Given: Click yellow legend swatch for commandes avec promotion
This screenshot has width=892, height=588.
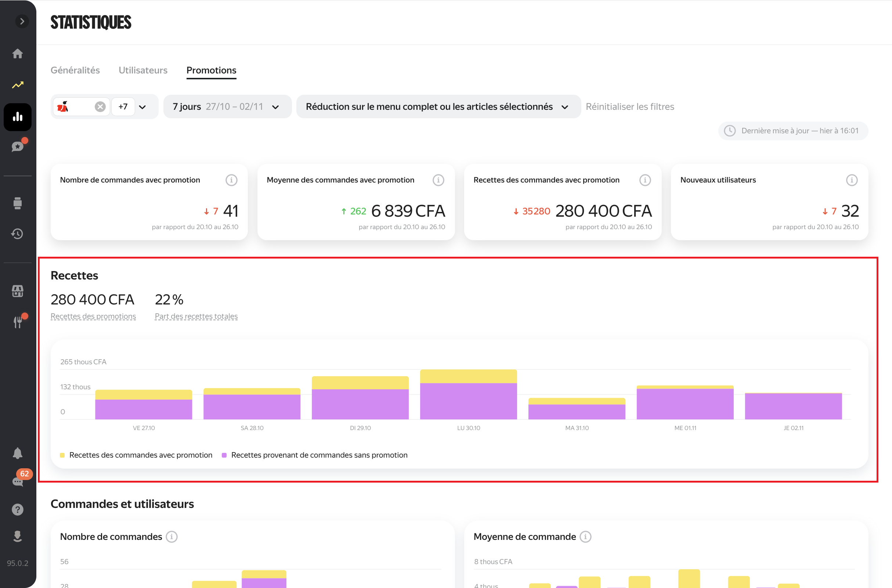Looking at the screenshot, I should click(x=62, y=455).
